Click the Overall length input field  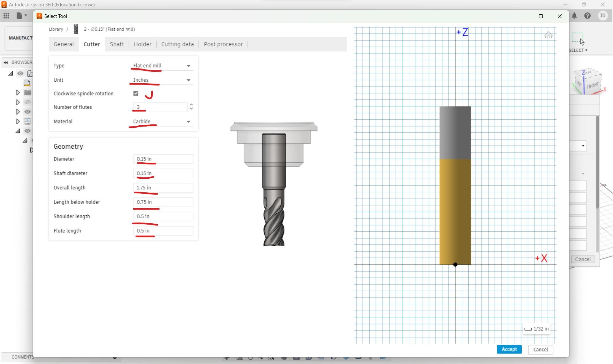(163, 188)
